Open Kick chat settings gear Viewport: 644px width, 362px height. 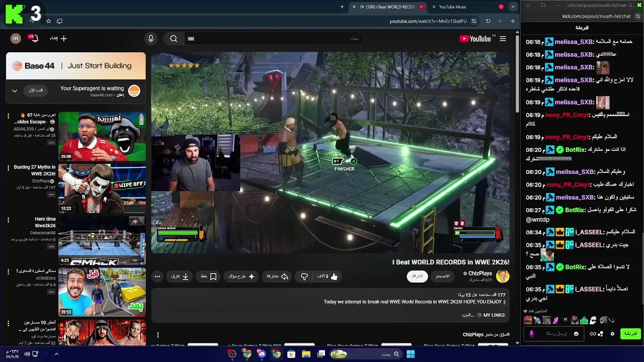tap(612, 334)
